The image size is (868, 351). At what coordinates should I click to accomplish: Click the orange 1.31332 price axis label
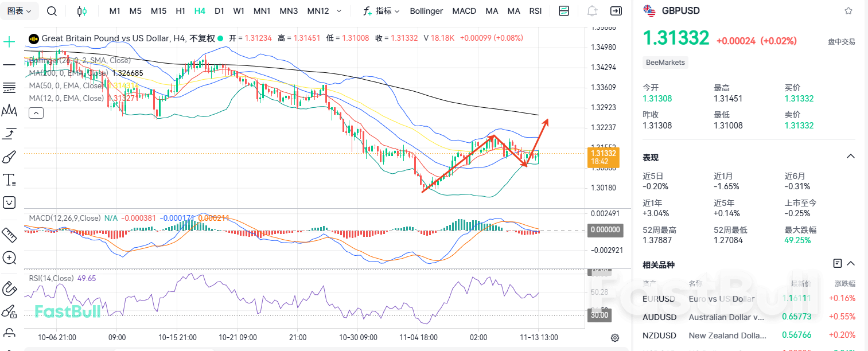click(604, 157)
